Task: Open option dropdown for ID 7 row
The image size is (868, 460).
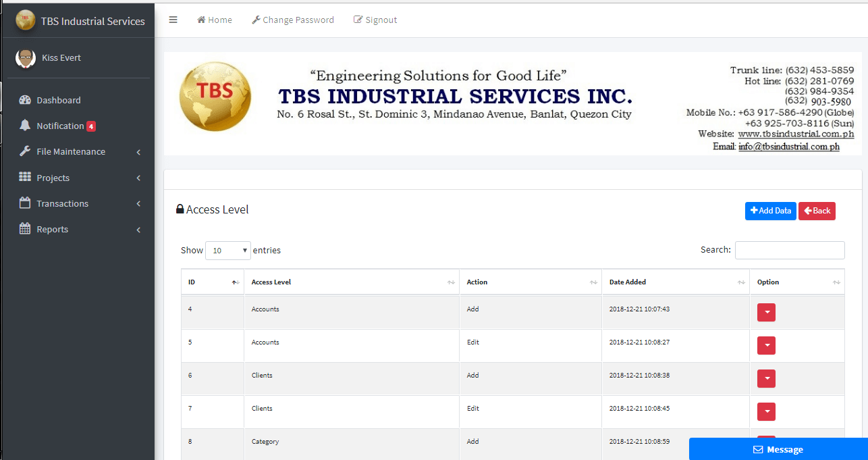Action: click(x=766, y=411)
